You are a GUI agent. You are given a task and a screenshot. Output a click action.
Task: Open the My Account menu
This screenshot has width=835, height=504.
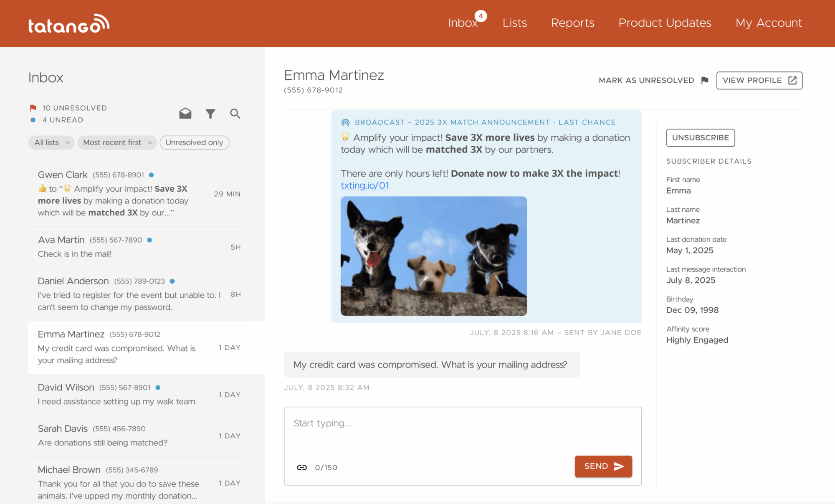point(768,23)
